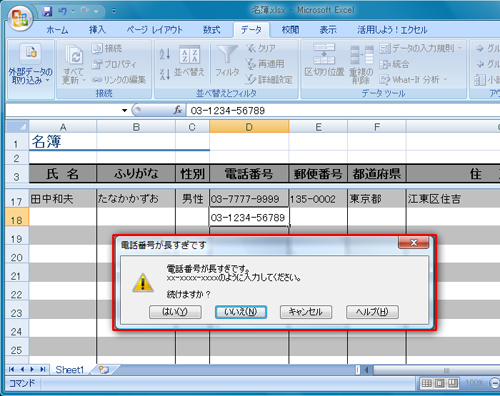Click cell containing 田中和夫
The width and height of the screenshot is (500, 396).
click(63, 199)
